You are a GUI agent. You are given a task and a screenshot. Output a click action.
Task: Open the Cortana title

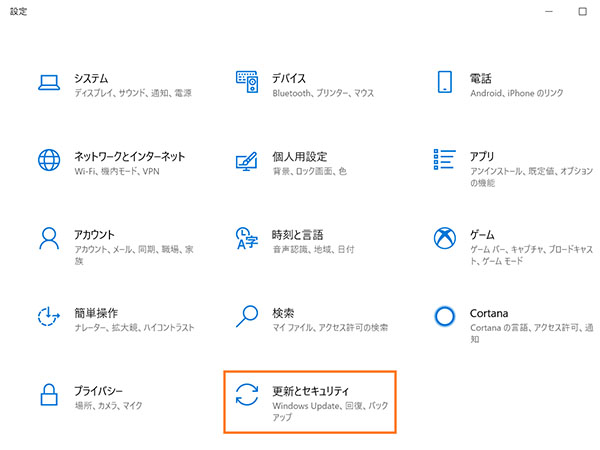[x=489, y=313]
